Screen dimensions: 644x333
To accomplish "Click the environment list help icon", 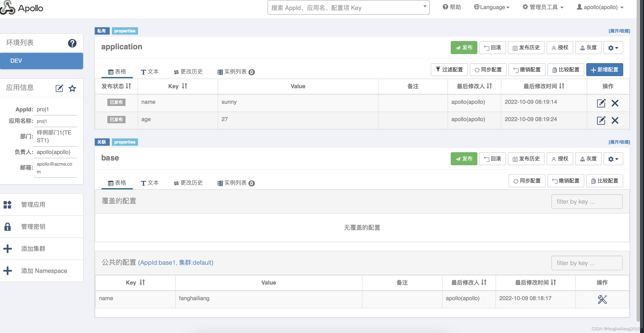I will coord(72,43).
